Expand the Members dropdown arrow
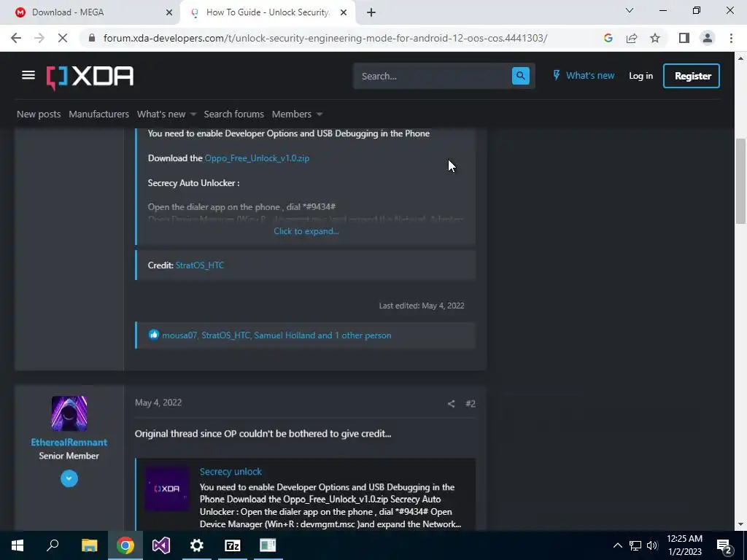The width and height of the screenshot is (747, 560). tap(320, 114)
